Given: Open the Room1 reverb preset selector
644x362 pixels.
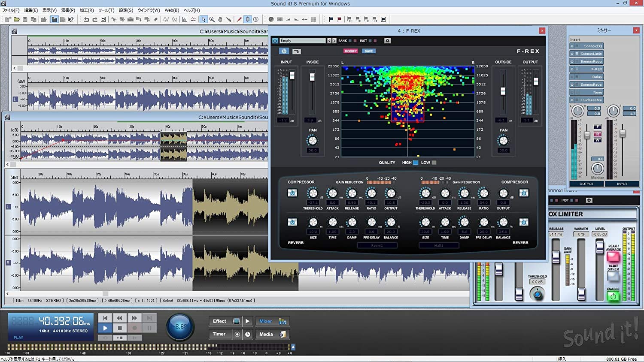Looking at the screenshot, I should [x=377, y=245].
